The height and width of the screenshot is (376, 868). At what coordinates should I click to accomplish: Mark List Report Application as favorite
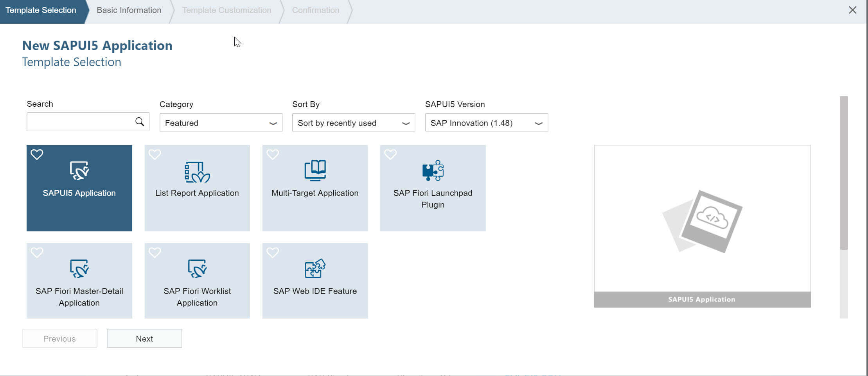point(155,154)
